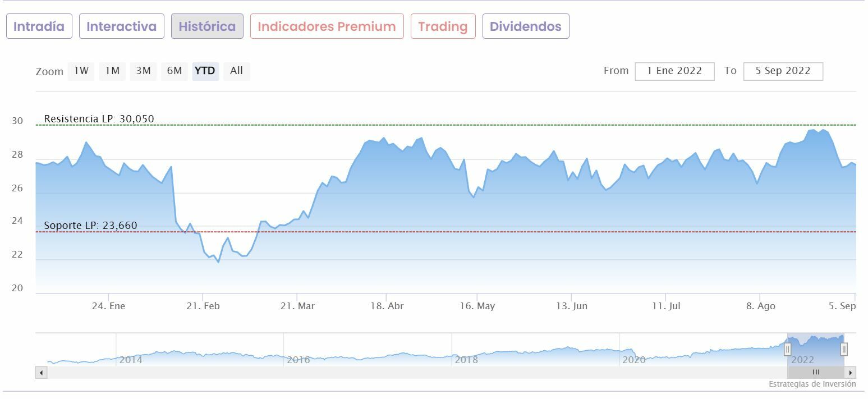
Task: Select the Histórica chart tab
Action: 207,26
